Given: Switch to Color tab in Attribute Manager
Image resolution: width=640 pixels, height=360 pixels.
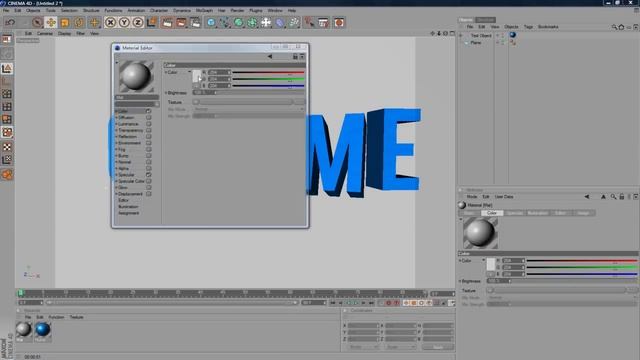Looking at the screenshot, I should [x=492, y=213].
